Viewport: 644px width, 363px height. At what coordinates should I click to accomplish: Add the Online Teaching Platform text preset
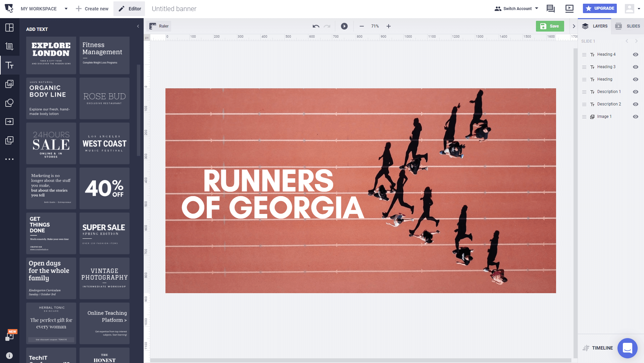(104, 323)
